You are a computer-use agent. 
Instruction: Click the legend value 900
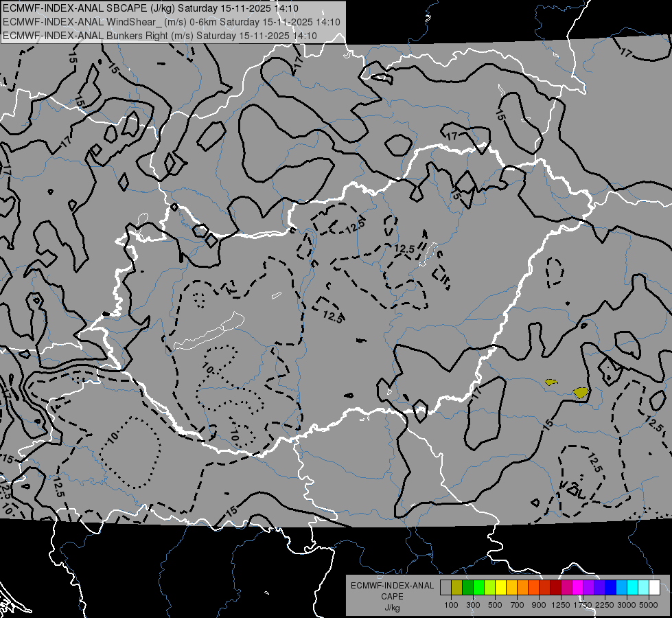(539, 605)
